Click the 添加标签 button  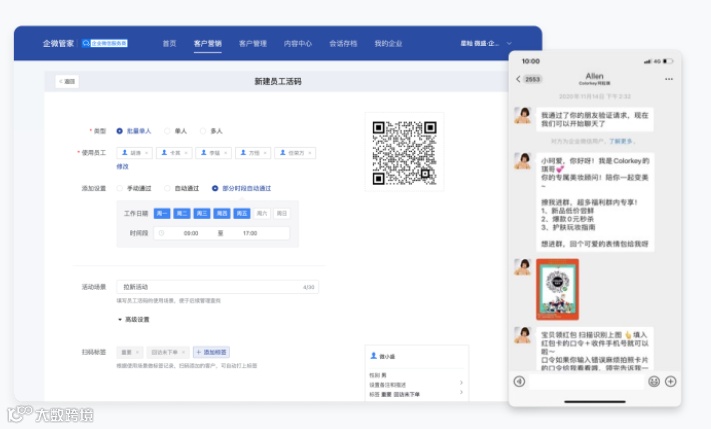click(x=211, y=352)
